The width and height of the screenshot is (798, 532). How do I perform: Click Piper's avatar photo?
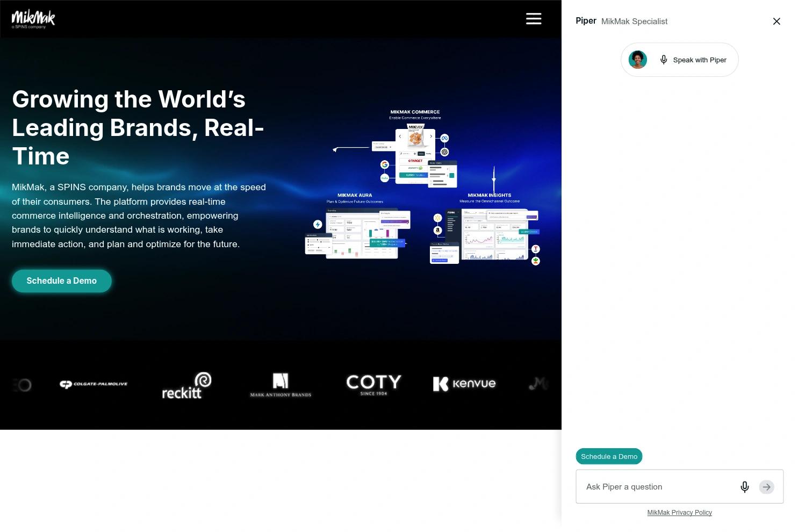pos(638,60)
